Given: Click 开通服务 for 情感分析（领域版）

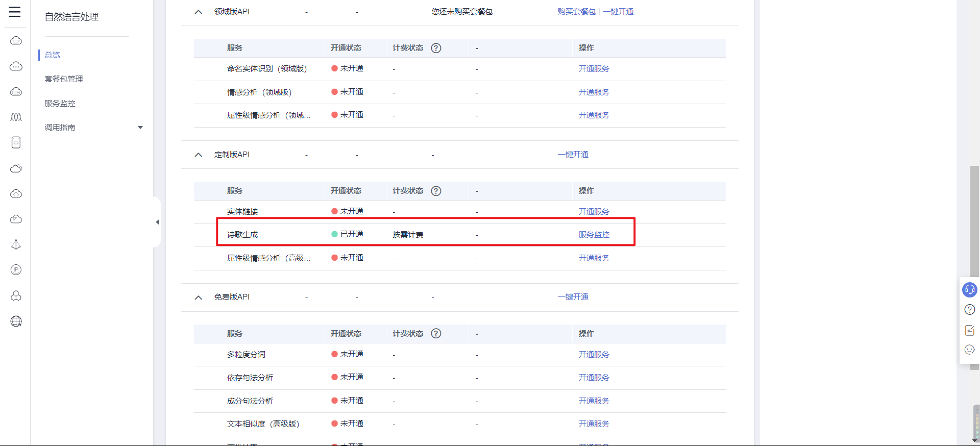Looking at the screenshot, I should (594, 92).
